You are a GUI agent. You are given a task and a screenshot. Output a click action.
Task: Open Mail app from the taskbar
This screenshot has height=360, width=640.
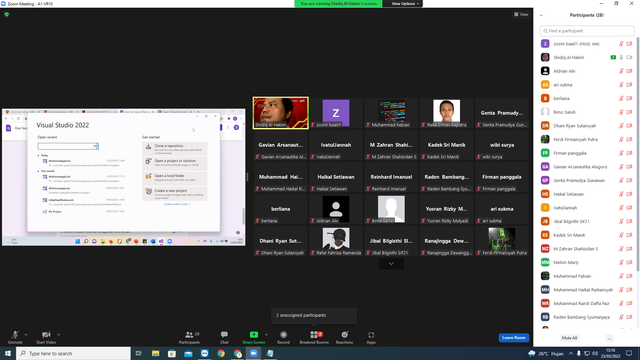click(188, 353)
